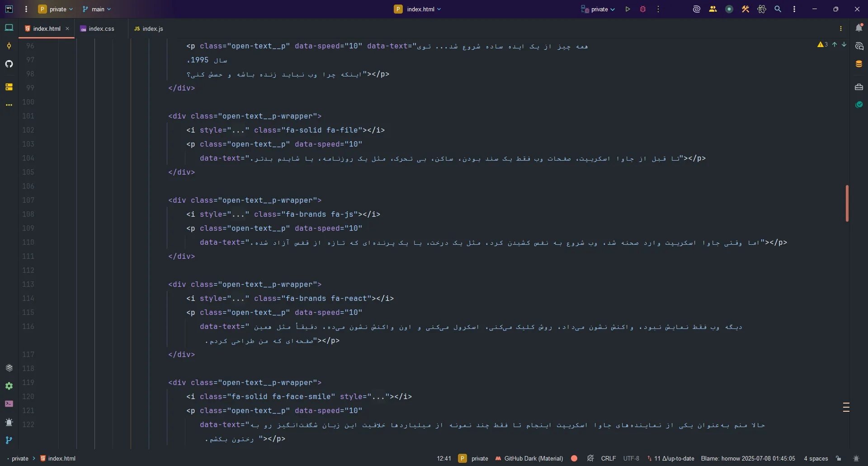The width and height of the screenshot is (868, 466).
Task: Open the Terminal tool window
Action: (x=9, y=404)
